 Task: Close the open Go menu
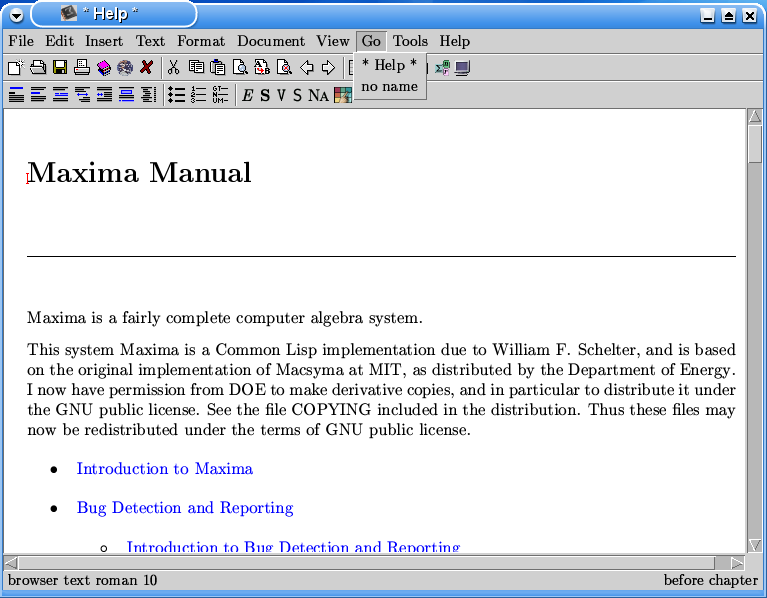point(371,41)
